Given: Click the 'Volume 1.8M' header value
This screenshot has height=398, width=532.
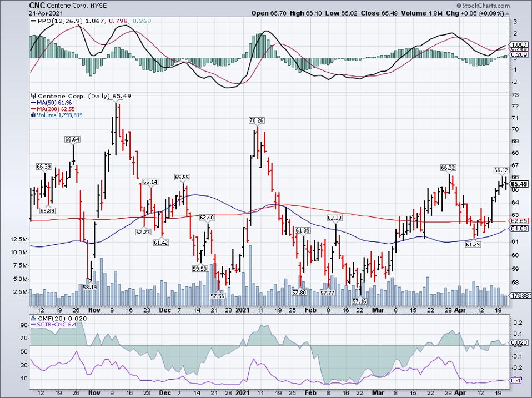Looking at the screenshot, I should click(x=421, y=13).
